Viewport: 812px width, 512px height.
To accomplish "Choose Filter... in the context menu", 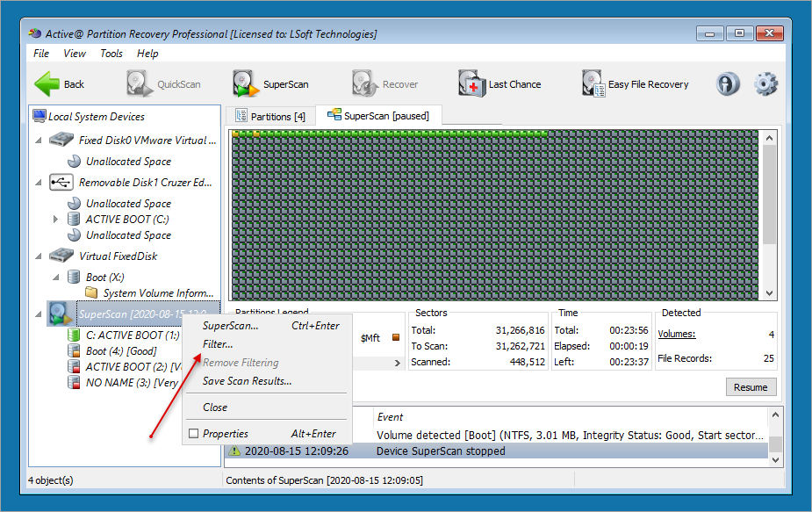I will click(x=267, y=344).
